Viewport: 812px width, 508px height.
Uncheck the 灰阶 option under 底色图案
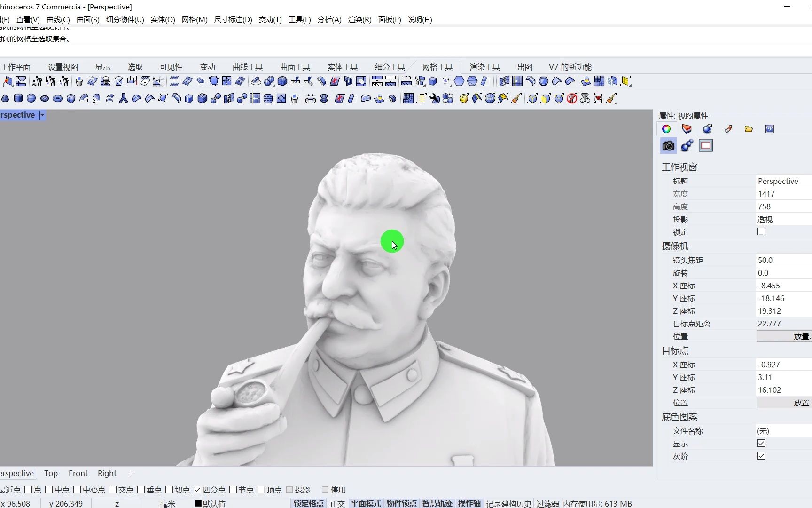[761, 456]
